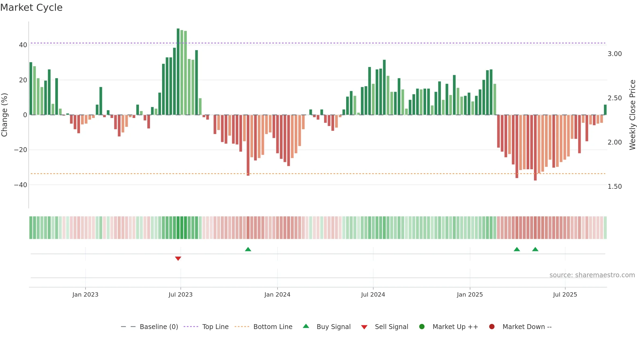Click the Sell Signal legend label

(391, 327)
